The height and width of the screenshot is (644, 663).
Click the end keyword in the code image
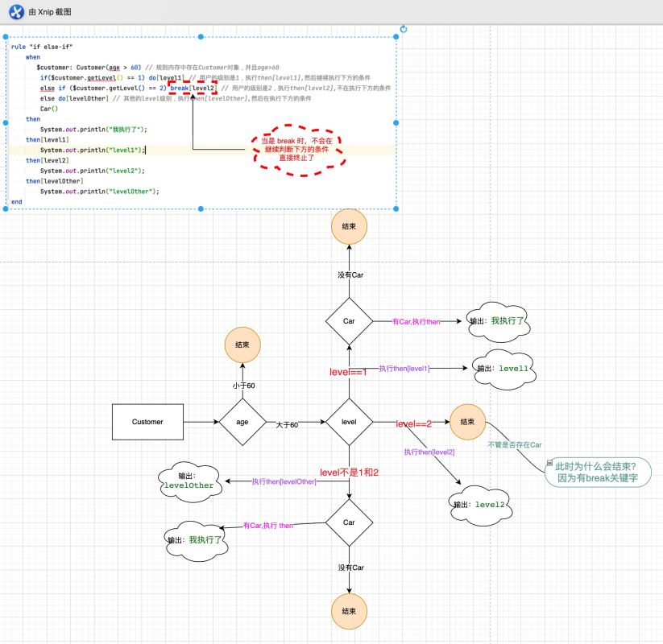pos(16,201)
